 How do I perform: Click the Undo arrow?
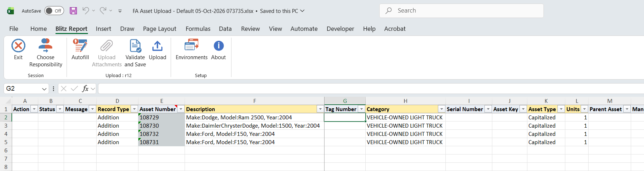[x=86, y=11]
